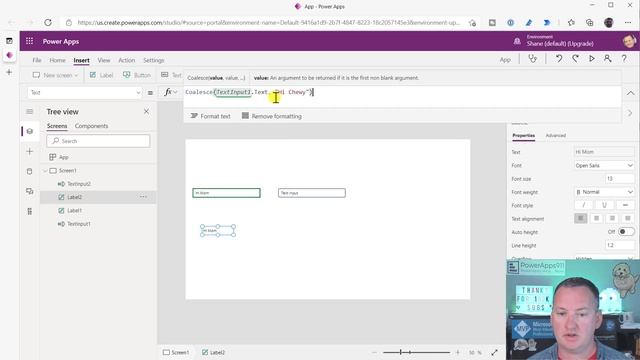Collapse the Screen1 tree node
This screenshot has width=640, height=360.
click(x=45, y=171)
